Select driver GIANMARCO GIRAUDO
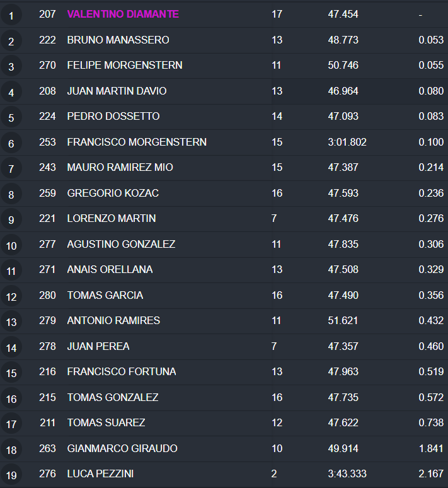448x488 pixels. click(x=122, y=448)
